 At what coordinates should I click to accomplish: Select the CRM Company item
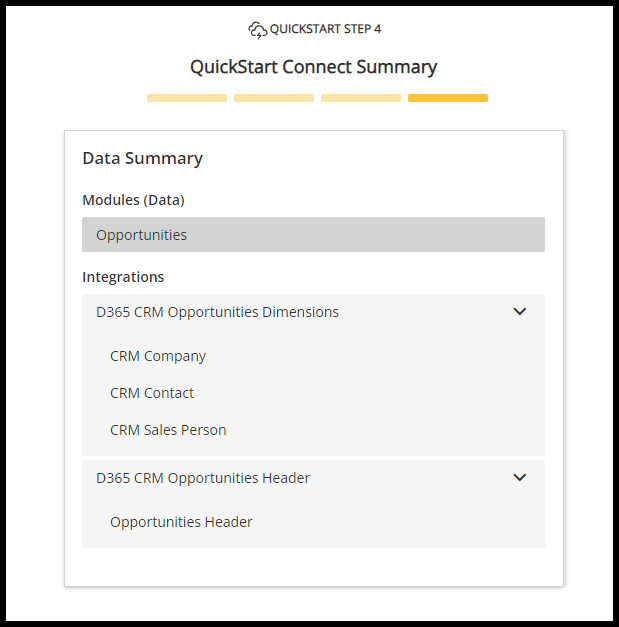[158, 356]
